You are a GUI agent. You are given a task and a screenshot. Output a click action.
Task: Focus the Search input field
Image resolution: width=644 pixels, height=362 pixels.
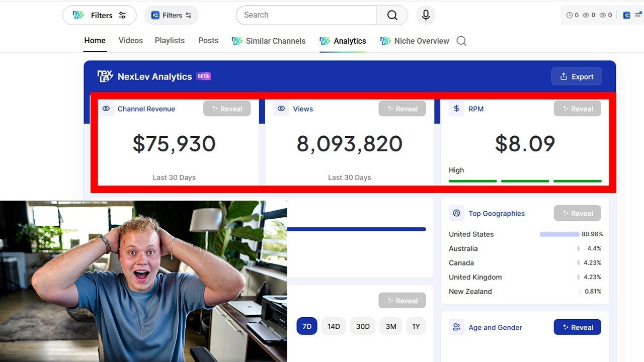tap(306, 15)
